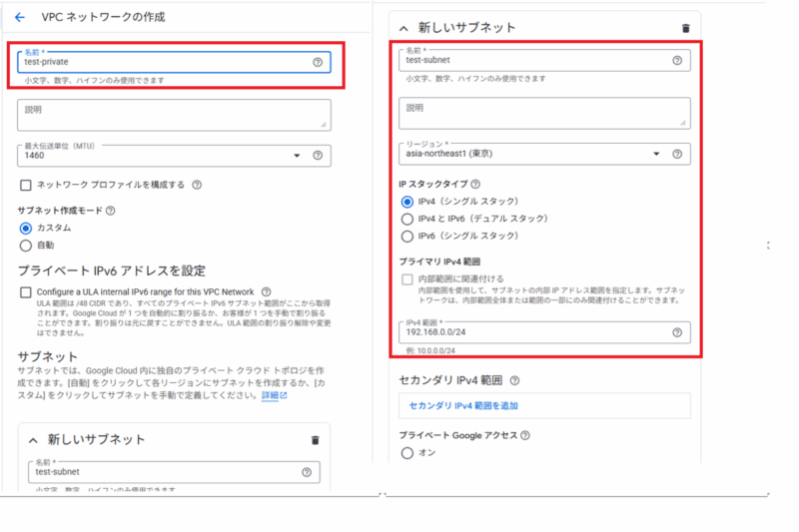
Task: Turn プライベート Google アクセス to オン
Action: click(x=406, y=453)
